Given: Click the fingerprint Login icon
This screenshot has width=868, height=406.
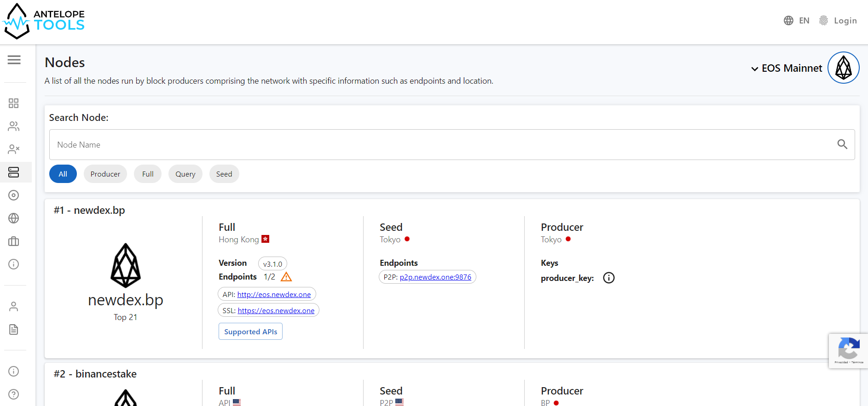Looking at the screenshot, I should (823, 21).
